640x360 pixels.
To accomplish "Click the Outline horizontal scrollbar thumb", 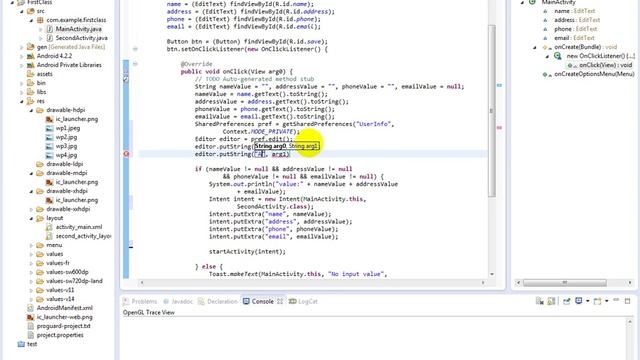I will [565, 282].
